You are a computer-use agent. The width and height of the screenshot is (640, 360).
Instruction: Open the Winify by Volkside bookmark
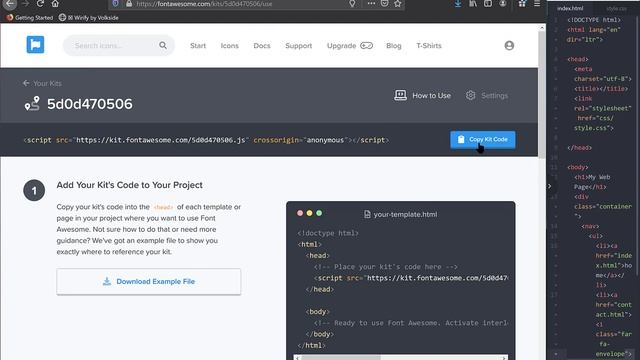point(89,18)
